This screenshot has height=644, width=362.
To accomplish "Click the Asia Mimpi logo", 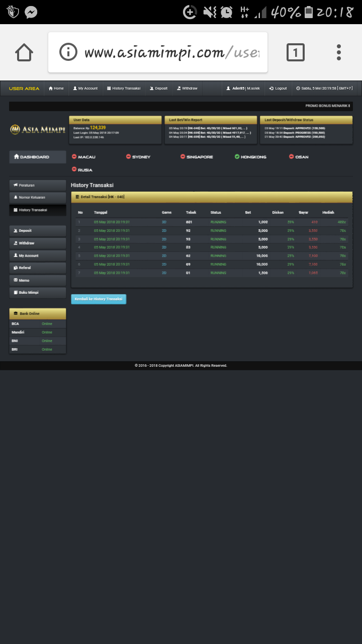I will (x=38, y=130).
